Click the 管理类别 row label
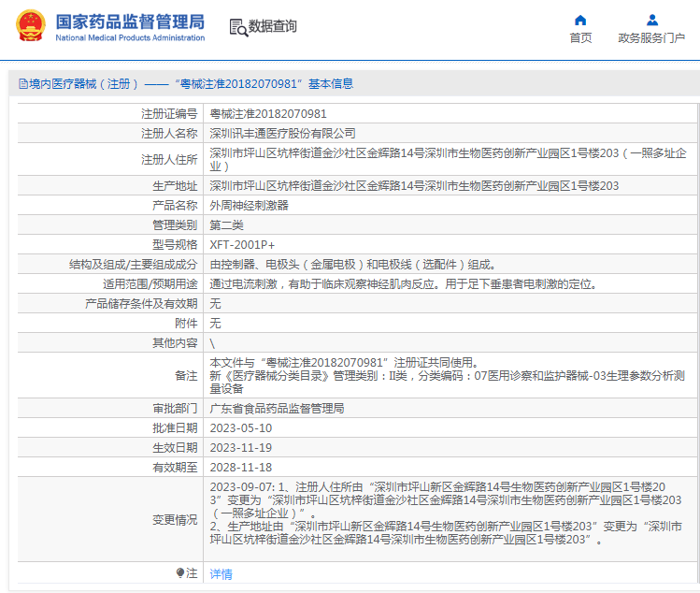 175,225
